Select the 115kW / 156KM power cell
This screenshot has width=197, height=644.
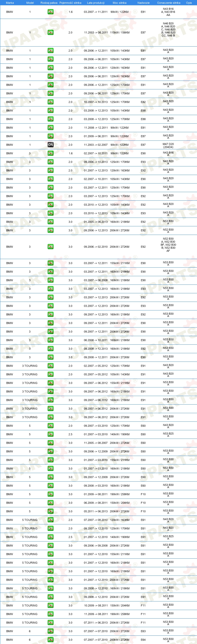point(120,32)
